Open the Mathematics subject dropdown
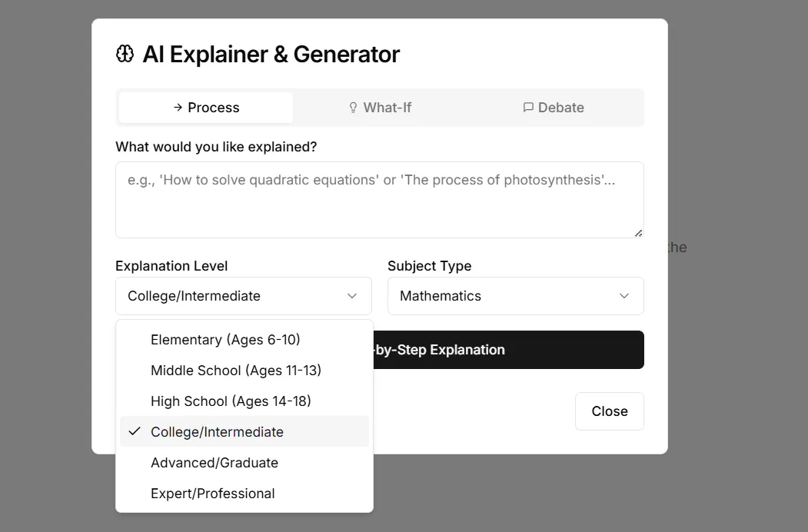This screenshot has width=808, height=532. [515, 296]
